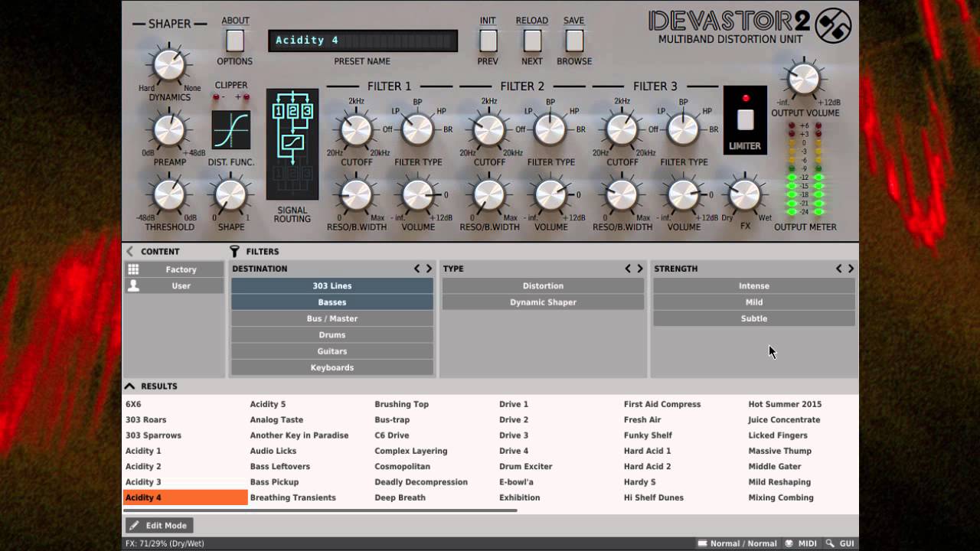Select the Deadly Decompression preset
The image size is (980, 551).
[x=421, y=482]
